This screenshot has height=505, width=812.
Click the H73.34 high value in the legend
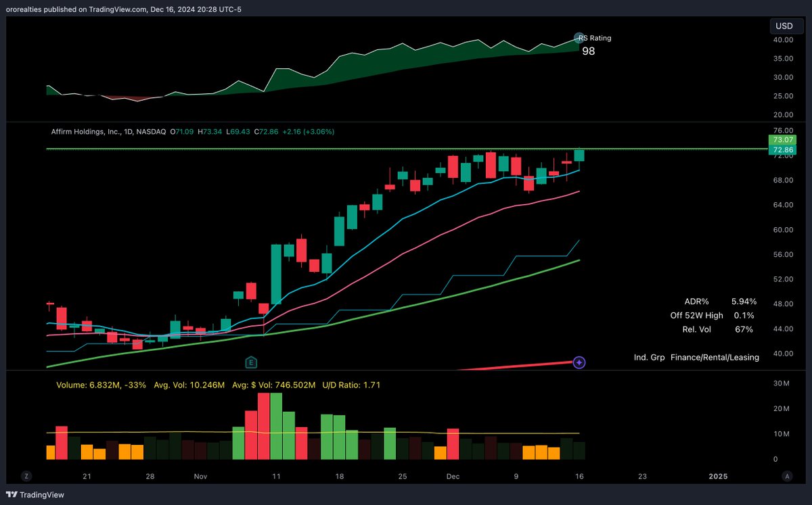click(211, 132)
